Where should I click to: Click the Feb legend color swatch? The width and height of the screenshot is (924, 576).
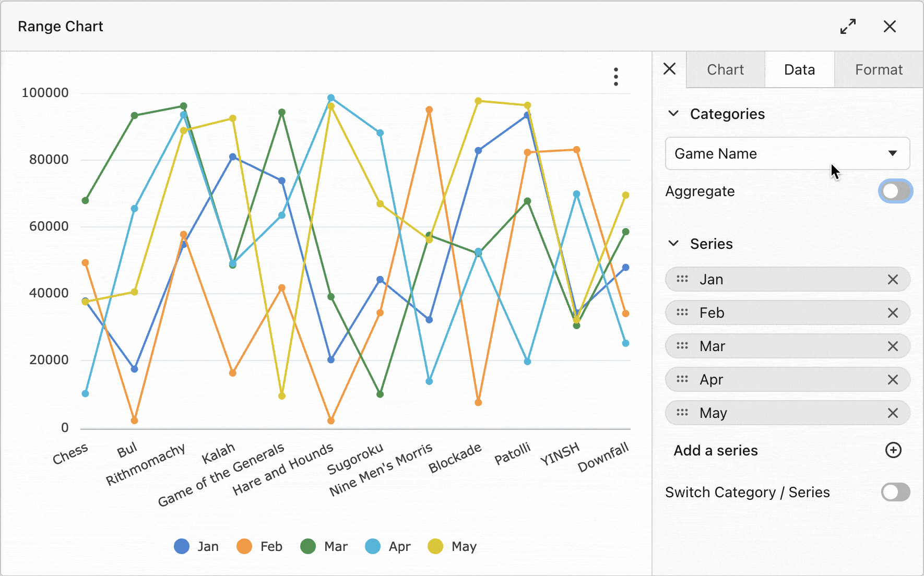coord(244,546)
